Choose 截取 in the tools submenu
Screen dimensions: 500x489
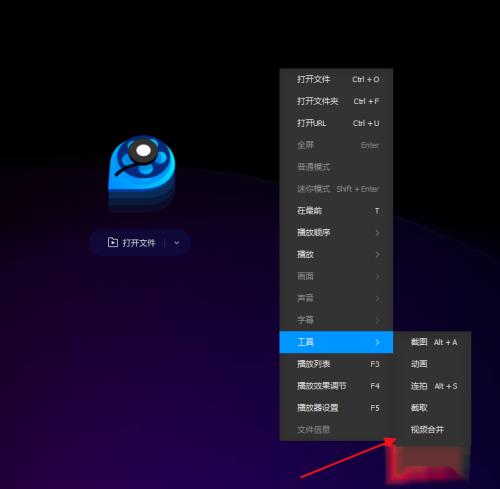(x=432, y=408)
